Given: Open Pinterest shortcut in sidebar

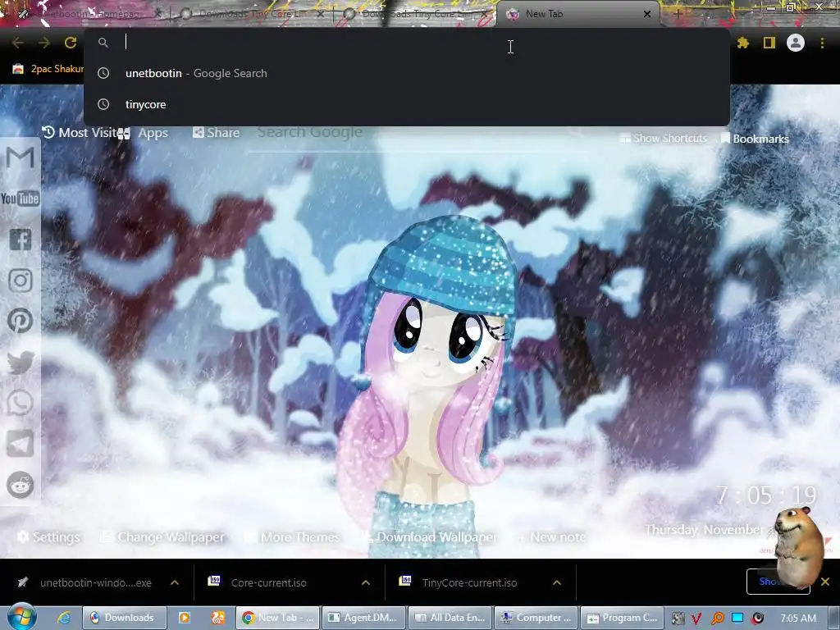Looking at the screenshot, I should click(x=21, y=321).
